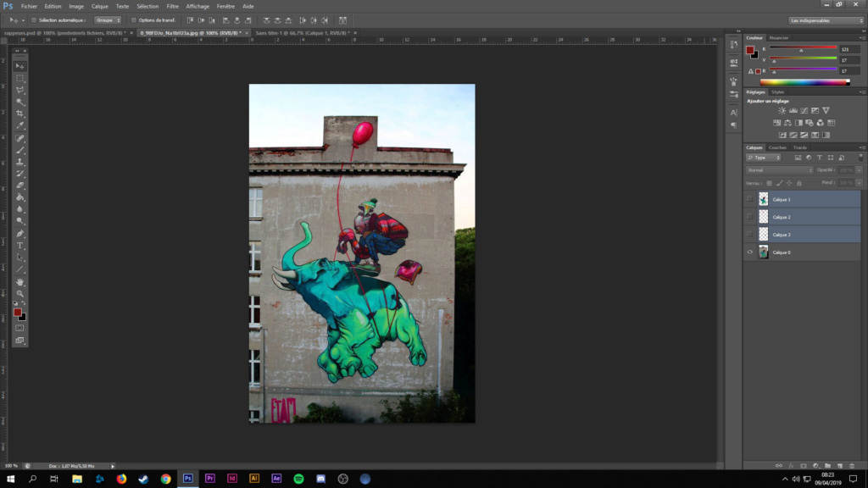Image resolution: width=868 pixels, height=488 pixels.
Task: Toggle lock all for layers
Action: 799,183
